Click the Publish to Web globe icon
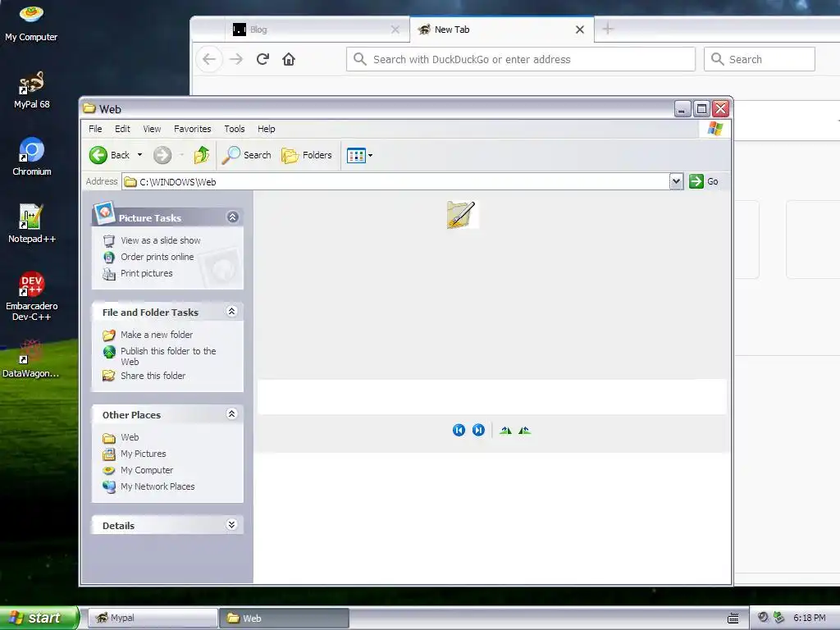Viewport: 840px width, 630px height. click(x=109, y=351)
